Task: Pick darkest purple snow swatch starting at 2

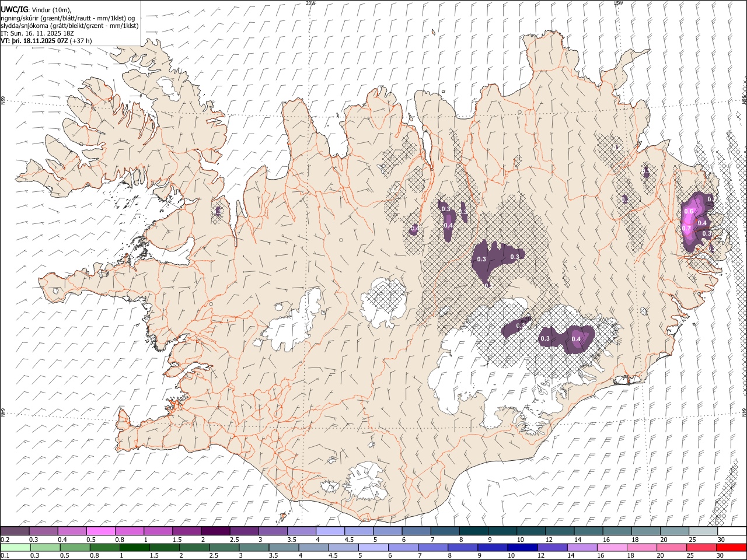Action: [x=215, y=531]
